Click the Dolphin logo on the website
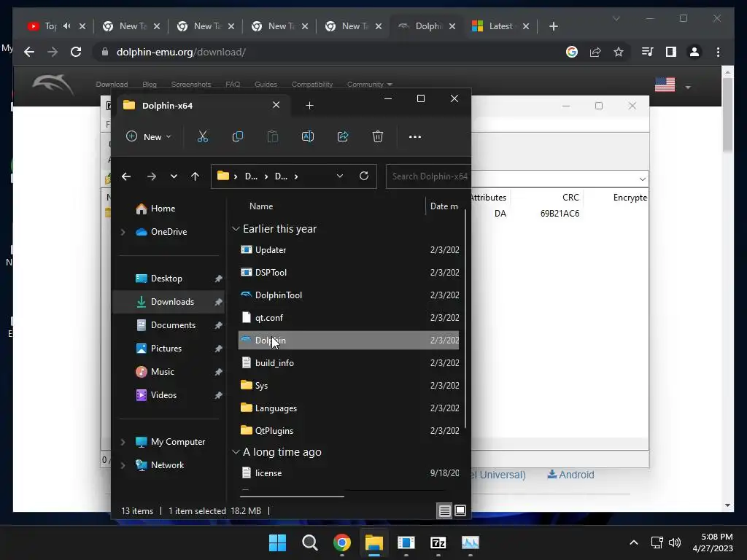The height and width of the screenshot is (560, 747). pyautogui.click(x=53, y=85)
